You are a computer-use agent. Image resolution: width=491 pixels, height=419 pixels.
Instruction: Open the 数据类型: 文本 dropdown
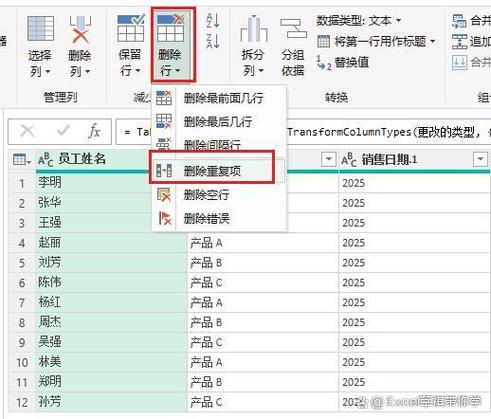pyautogui.click(x=359, y=21)
